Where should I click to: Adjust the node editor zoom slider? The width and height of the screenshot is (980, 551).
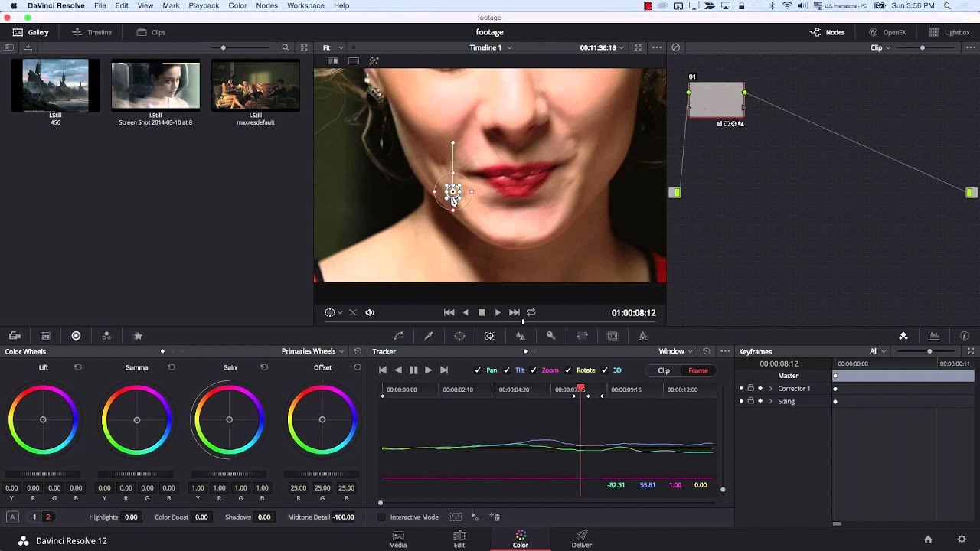923,47
